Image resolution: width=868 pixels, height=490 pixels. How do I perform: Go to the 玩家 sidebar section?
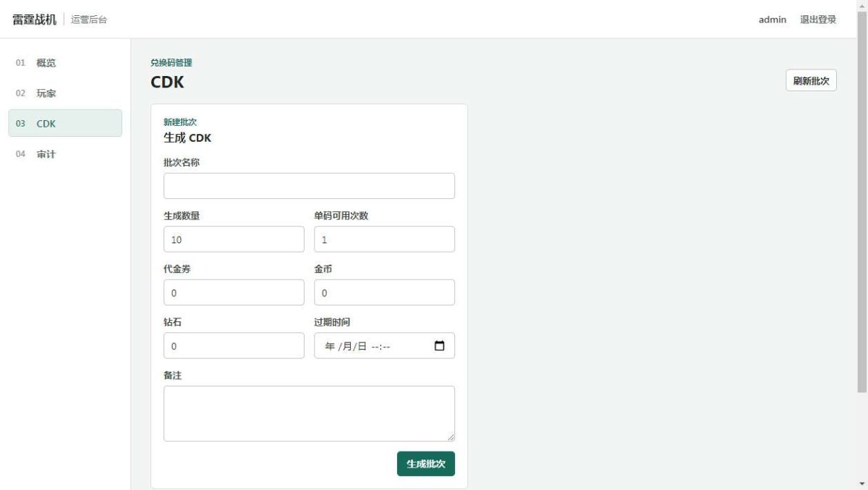click(x=65, y=93)
